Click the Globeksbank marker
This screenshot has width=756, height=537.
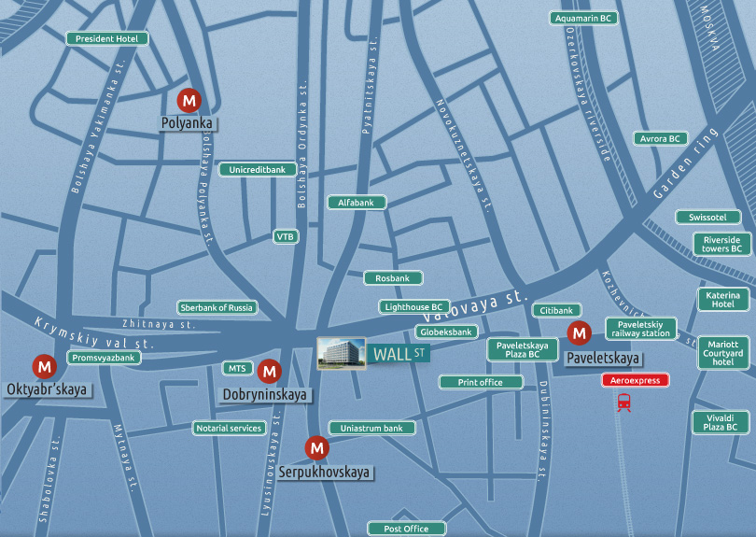click(446, 332)
